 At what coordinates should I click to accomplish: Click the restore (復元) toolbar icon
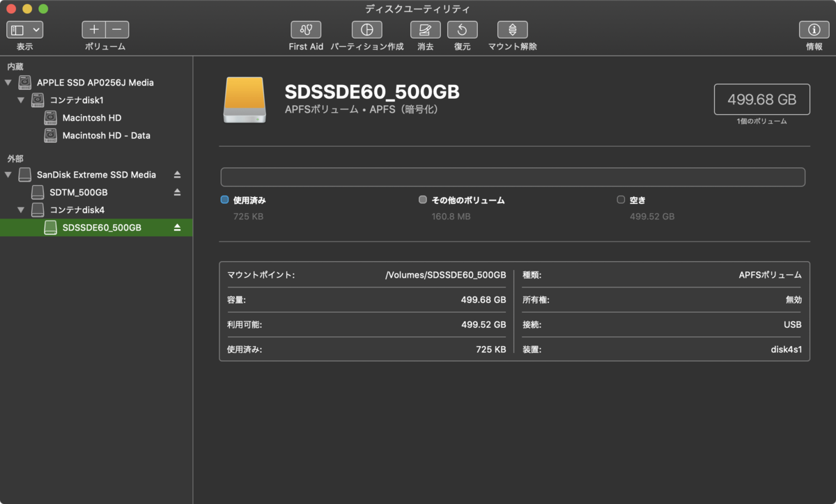[462, 30]
